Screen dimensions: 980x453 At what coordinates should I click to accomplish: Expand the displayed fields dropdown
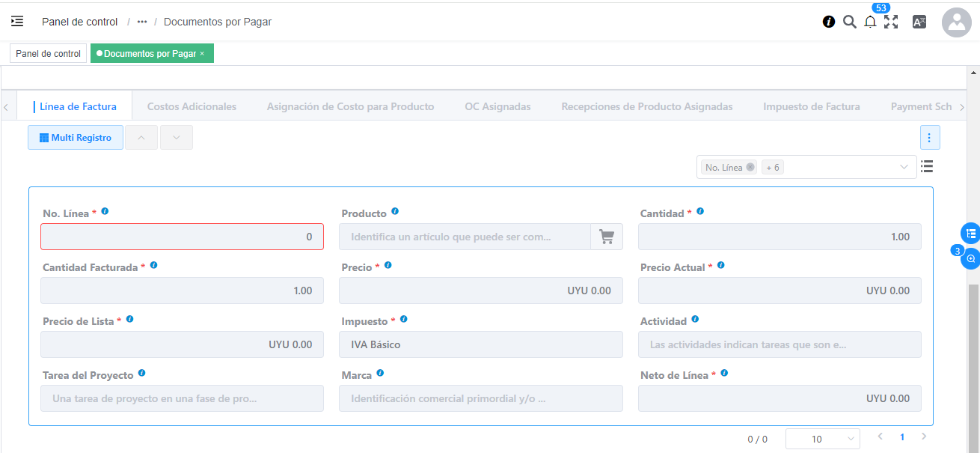(903, 168)
